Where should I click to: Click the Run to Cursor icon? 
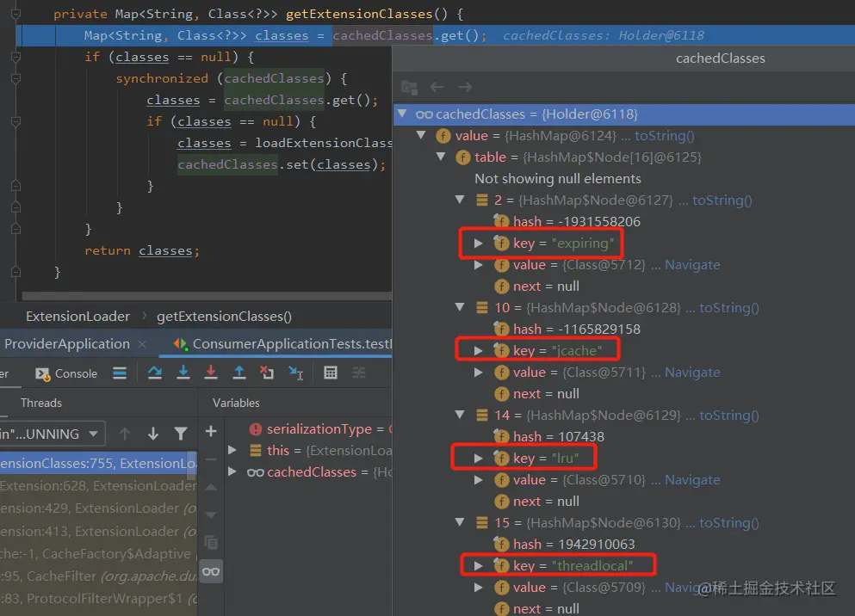click(x=296, y=373)
